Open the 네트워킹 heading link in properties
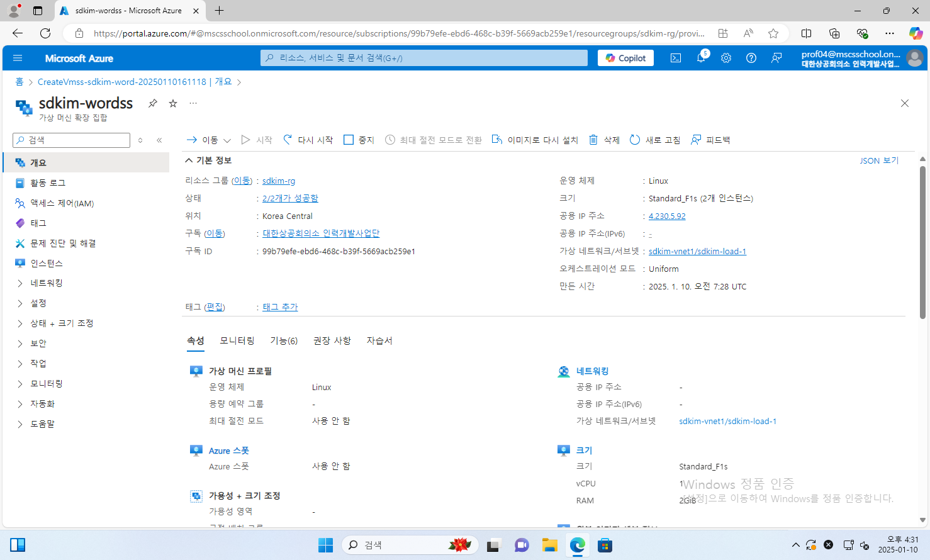 click(592, 371)
